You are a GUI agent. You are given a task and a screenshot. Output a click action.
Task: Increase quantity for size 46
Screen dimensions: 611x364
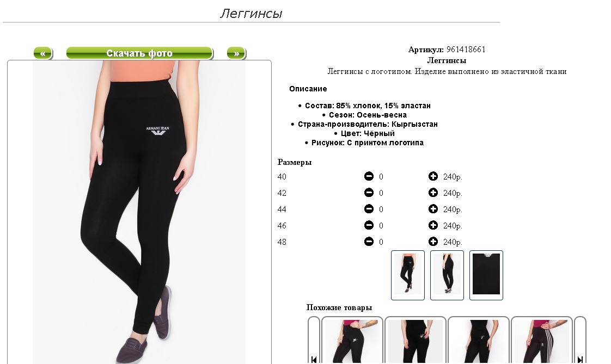(433, 225)
